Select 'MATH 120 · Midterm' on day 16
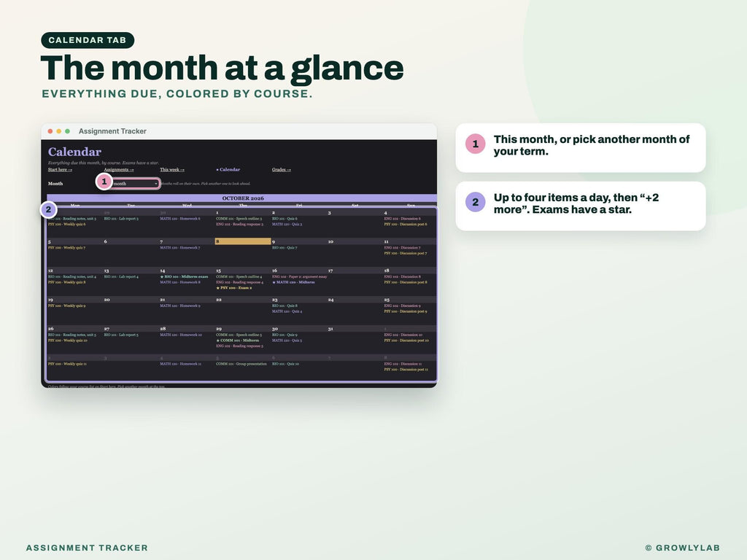The width and height of the screenshot is (747, 560). click(293, 282)
